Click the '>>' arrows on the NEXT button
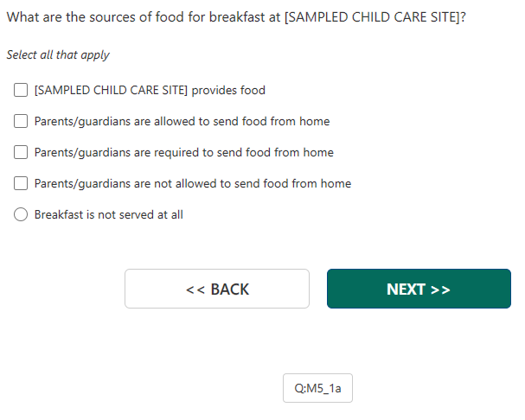Screen dimensions: 525x420 [x=440, y=290]
